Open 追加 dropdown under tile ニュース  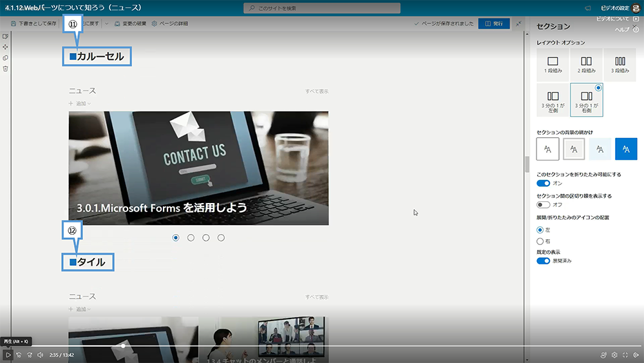(x=80, y=309)
